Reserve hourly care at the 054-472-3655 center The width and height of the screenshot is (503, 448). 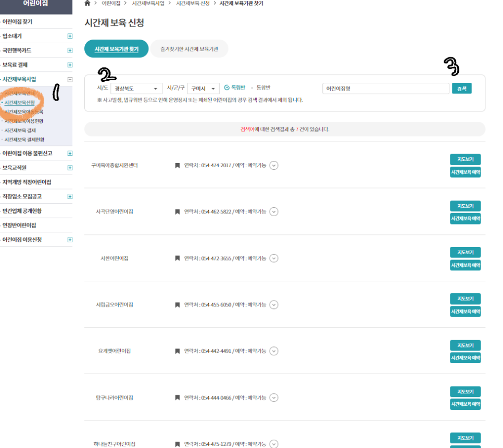point(465,265)
